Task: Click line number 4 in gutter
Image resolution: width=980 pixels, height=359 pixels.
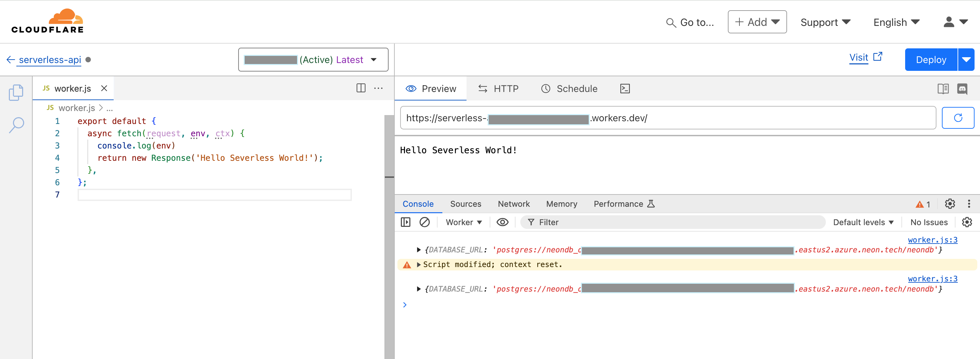Action: pos(57,158)
